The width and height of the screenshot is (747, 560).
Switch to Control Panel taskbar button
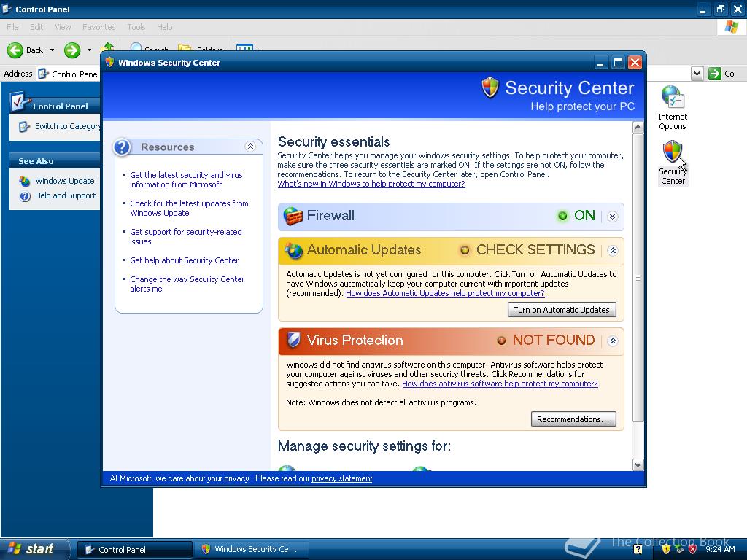tap(134, 550)
